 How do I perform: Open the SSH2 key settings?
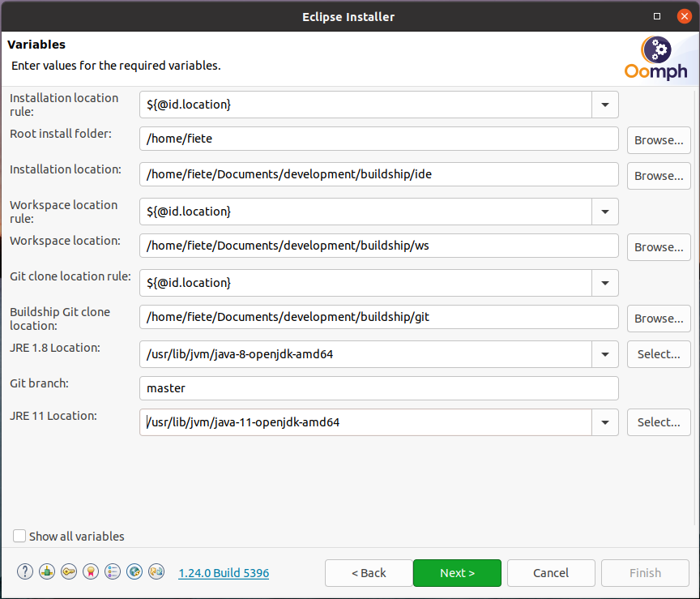(x=68, y=571)
